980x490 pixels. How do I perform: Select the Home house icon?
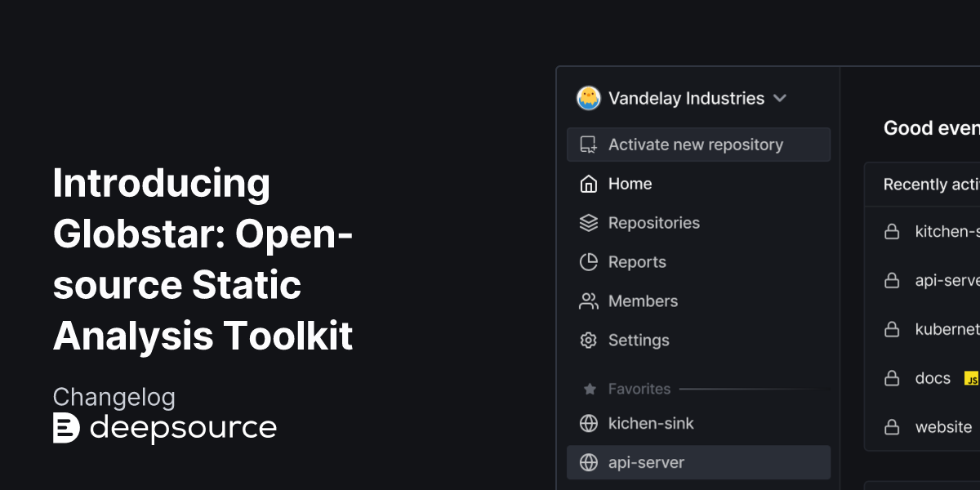587,184
